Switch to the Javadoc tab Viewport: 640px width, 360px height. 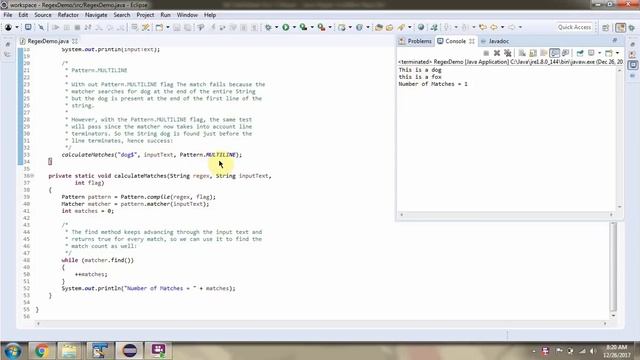[x=495, y=41]
